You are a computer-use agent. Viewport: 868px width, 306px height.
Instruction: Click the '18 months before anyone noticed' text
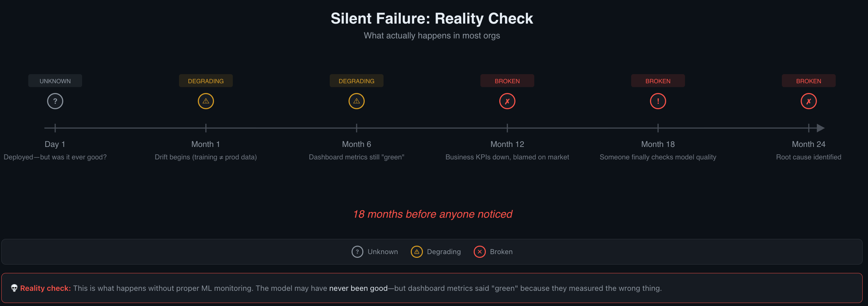point(432,214)
